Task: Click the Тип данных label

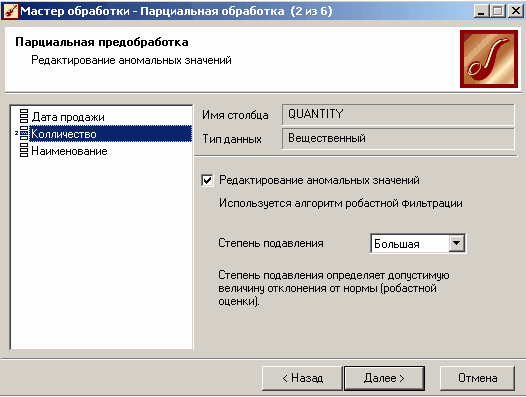Action: [232, 139]
